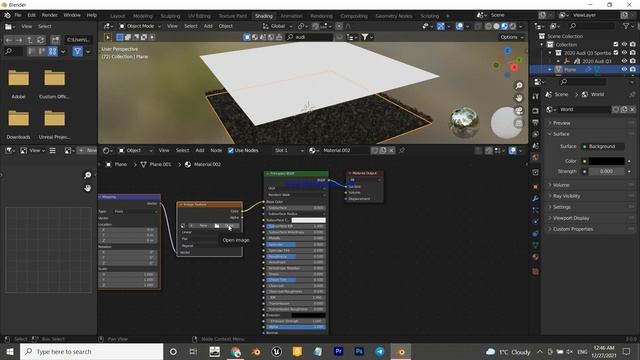Toggle camera view gizmo in viewport
The width and height of the screenshot is (640, 360).
519,111
